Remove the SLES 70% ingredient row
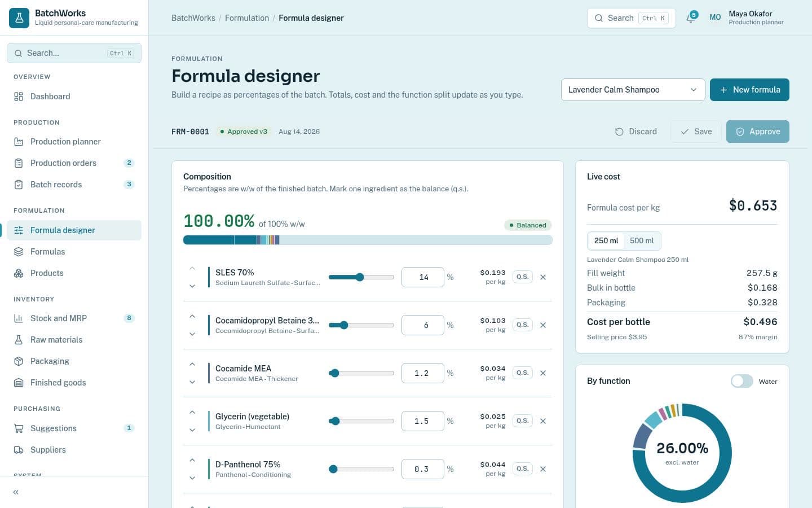 click(x=543, y=277)
